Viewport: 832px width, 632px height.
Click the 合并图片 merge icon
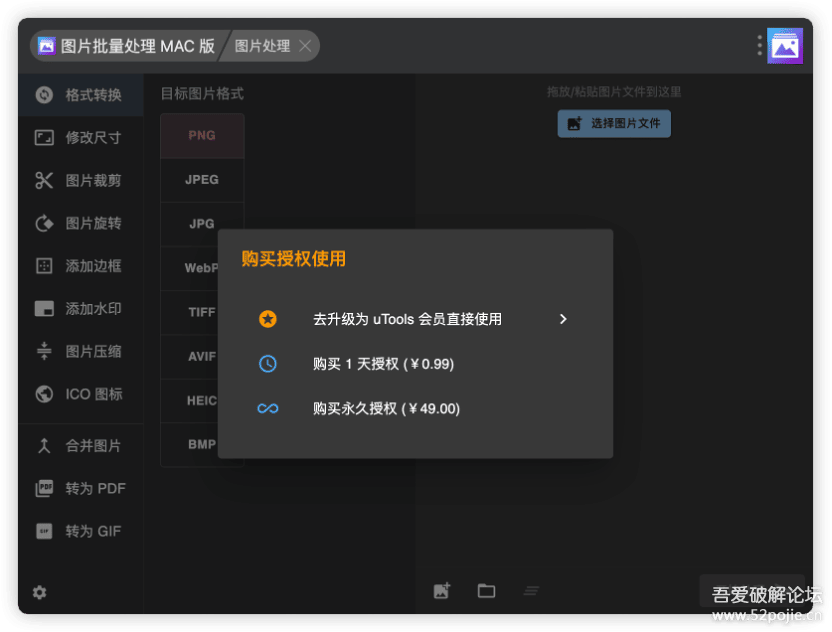point(44,446)
